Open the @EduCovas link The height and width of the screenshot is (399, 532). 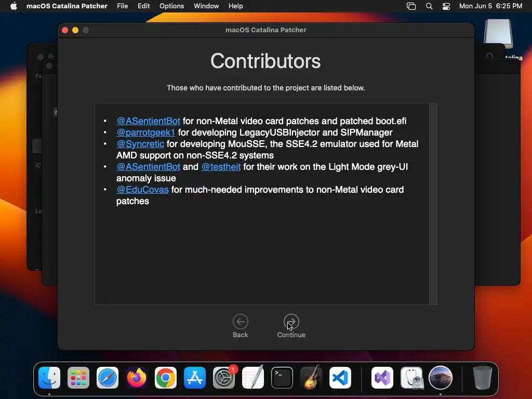[x=142, y=190]
